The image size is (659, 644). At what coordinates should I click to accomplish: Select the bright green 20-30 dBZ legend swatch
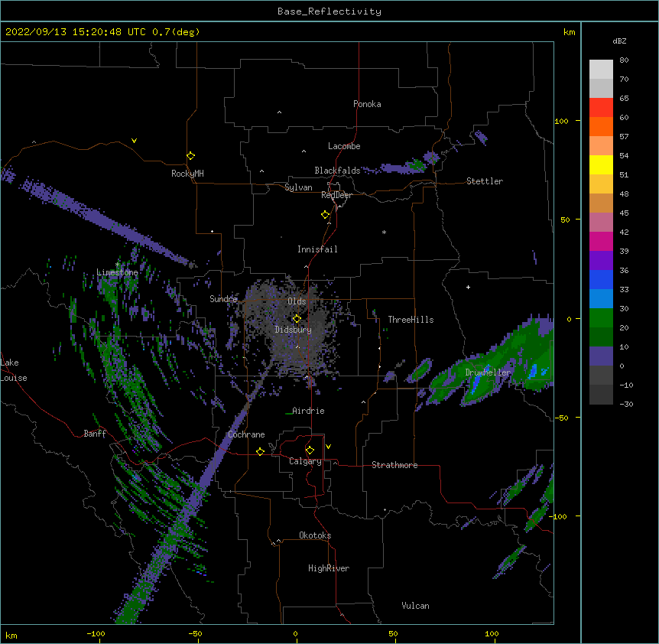(601, 318)
